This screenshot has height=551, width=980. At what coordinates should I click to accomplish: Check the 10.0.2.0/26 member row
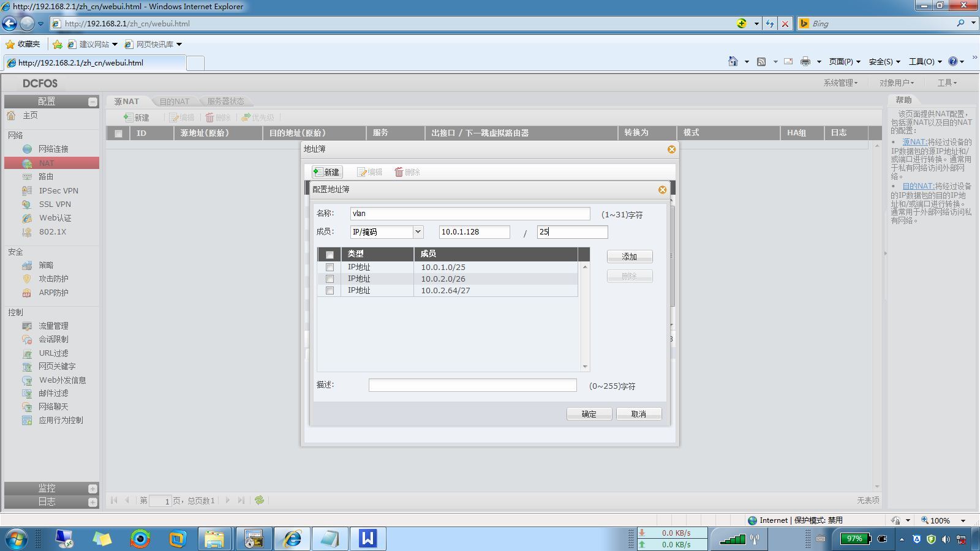click(330, 279)
